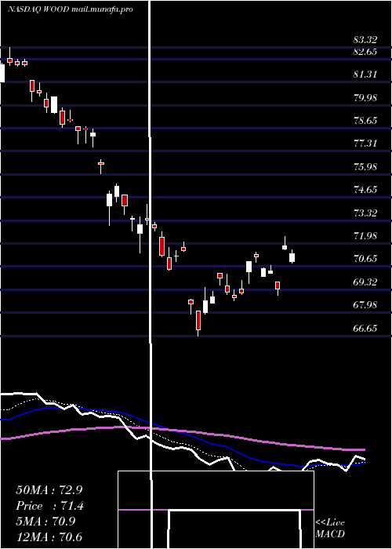The height and width of the screenshot is (549, 392).
Task: Click the lowest red candlestick near 66.65
Action: [198, 323]
